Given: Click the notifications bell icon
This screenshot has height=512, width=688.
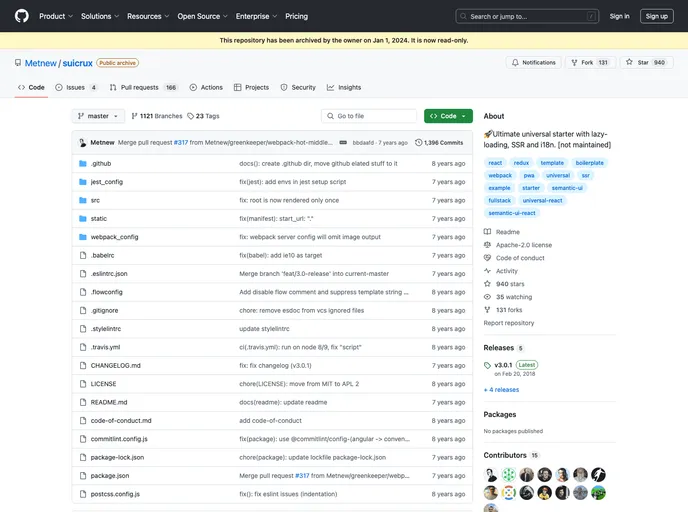Looking at the screenshot, I should [515, 63].
